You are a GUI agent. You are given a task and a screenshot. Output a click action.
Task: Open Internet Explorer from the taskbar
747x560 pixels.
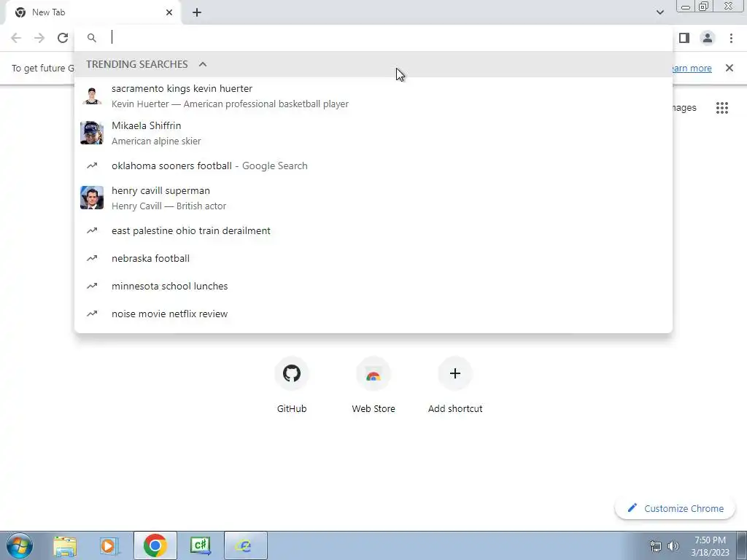pos(245,545)
